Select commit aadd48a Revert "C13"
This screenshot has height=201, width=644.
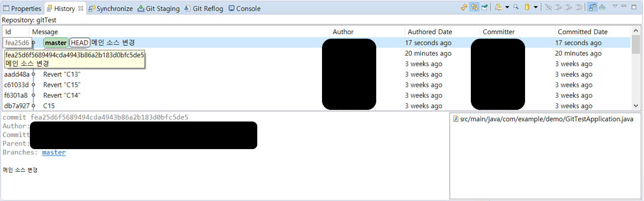(x=316, y=74)
